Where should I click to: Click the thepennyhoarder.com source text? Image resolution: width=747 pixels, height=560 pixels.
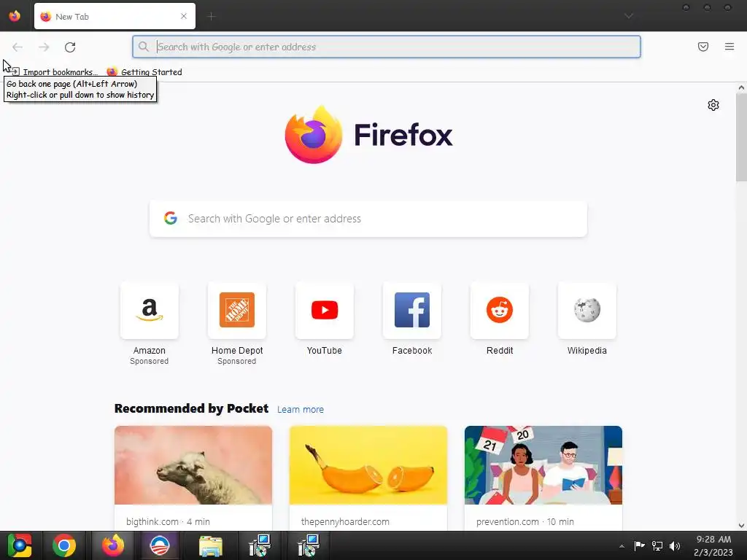(x=345, y=522)
